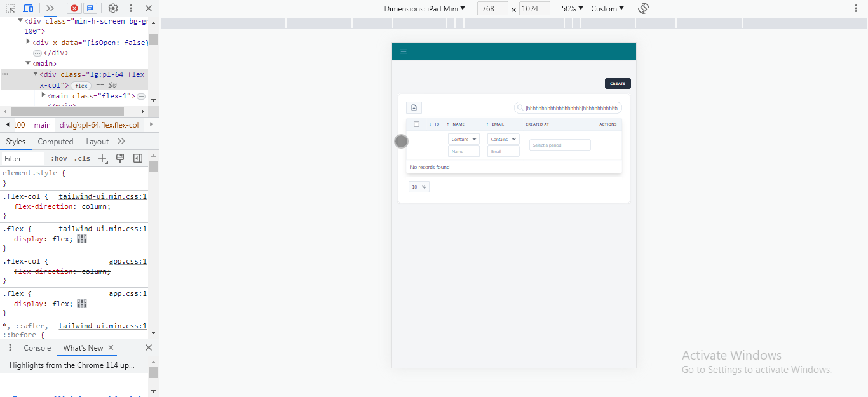Click the inspect element picker icon
This screenshot has height=397, width=868.
(x=11, y=8)
